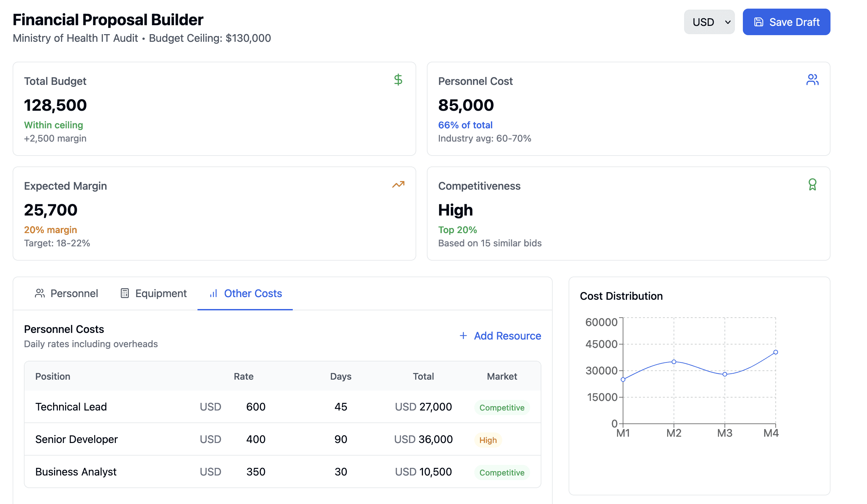The image size is (867, 504).
Task: Click the High market badge for Senior Developer
Action: [x=488, y=440]
